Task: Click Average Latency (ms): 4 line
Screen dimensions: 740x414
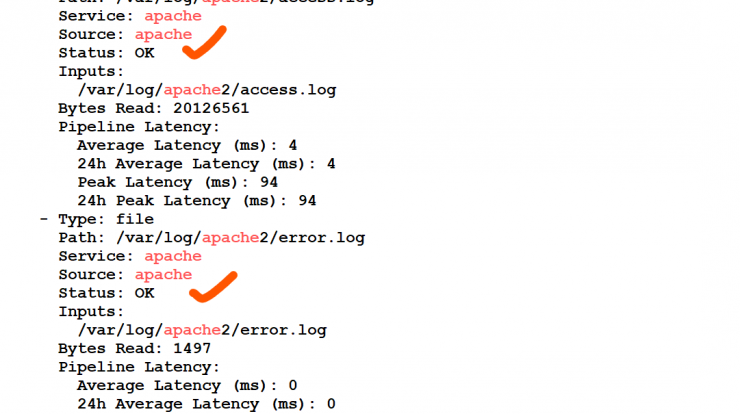Action: [x=187, y=145]
